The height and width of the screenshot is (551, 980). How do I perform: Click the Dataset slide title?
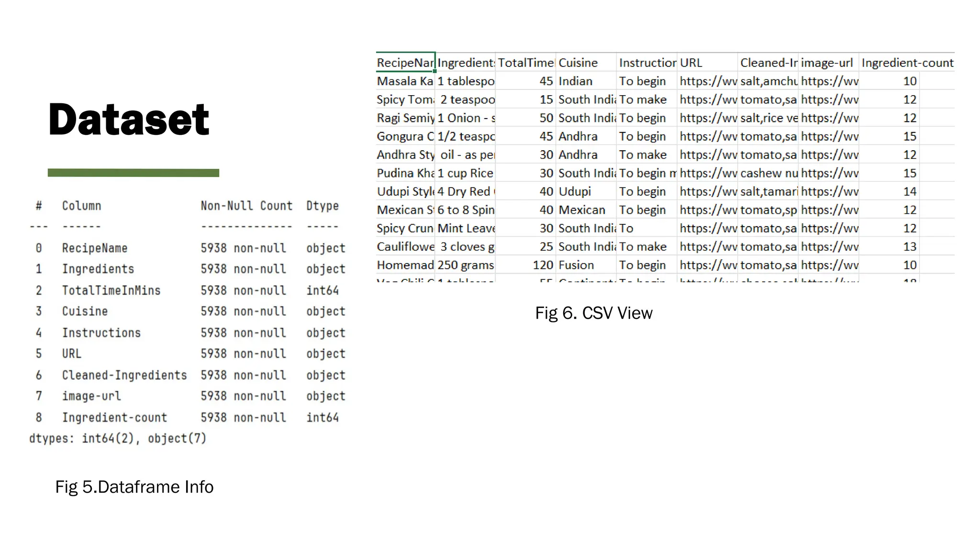coord(128,120)
